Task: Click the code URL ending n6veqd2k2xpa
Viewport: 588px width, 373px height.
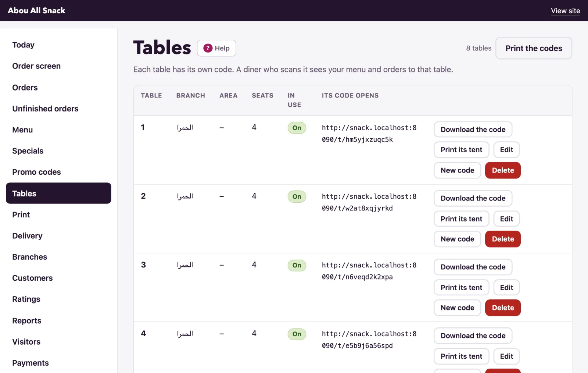Action: tap(369, 271)
